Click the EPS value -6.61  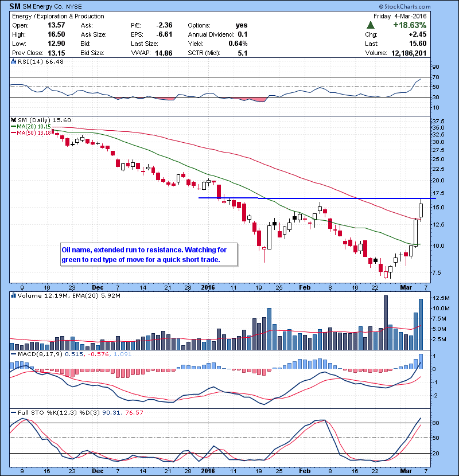coord(164,34)
